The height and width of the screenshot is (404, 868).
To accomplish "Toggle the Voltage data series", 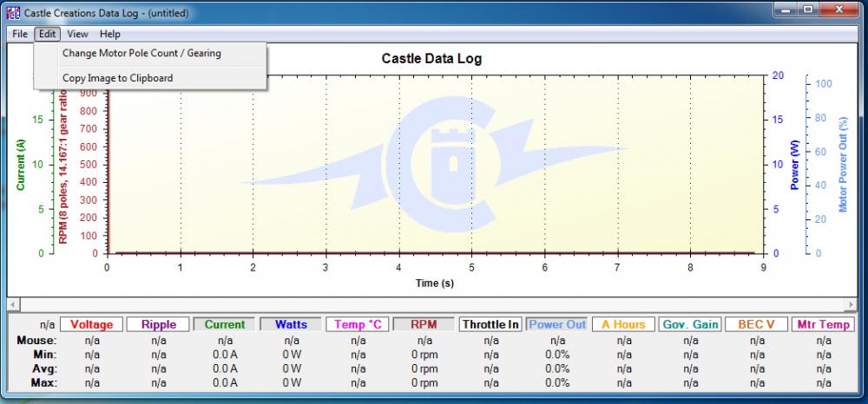I will click(91, 324).
